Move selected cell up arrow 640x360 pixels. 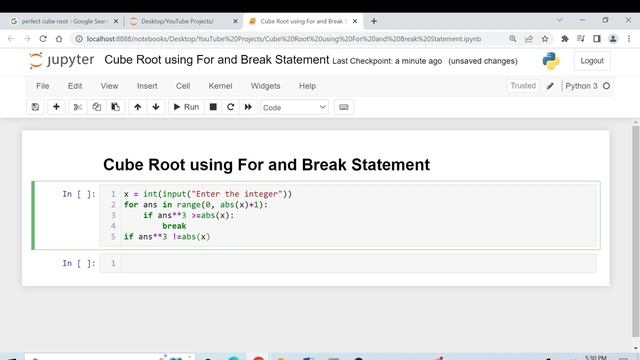tap(138, 107)
